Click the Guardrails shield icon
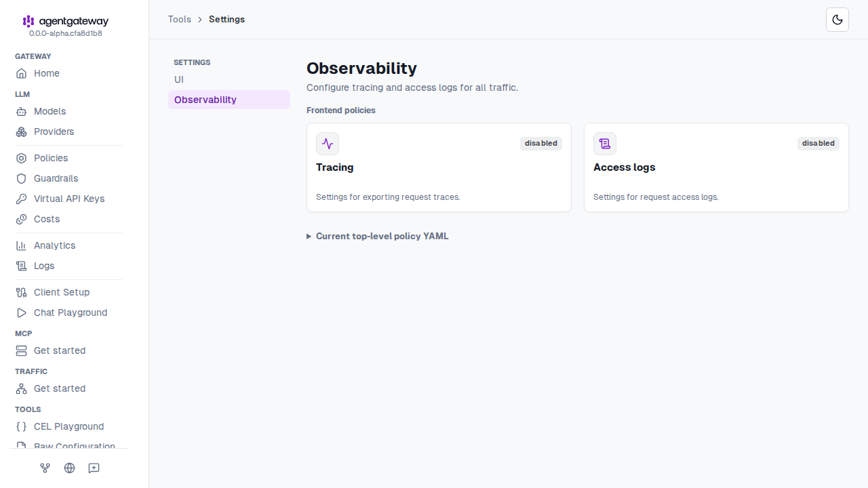The image size is (868, 488). (22, 178)
